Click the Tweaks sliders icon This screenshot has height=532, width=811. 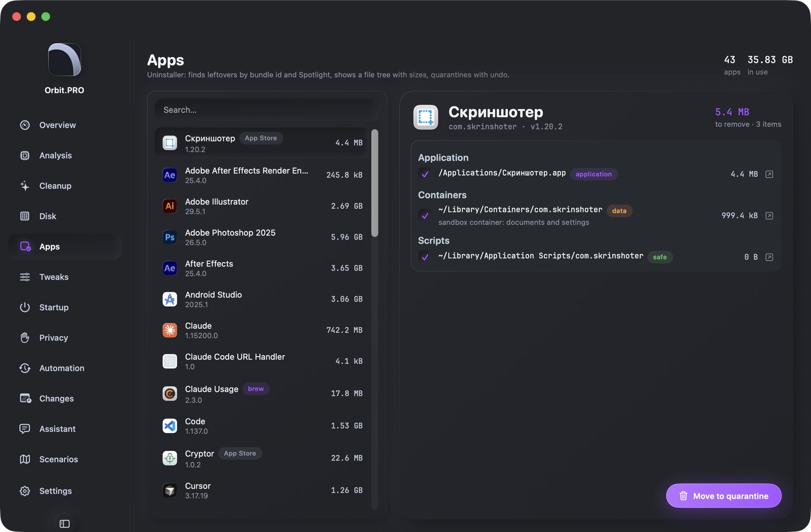[25, 277]
